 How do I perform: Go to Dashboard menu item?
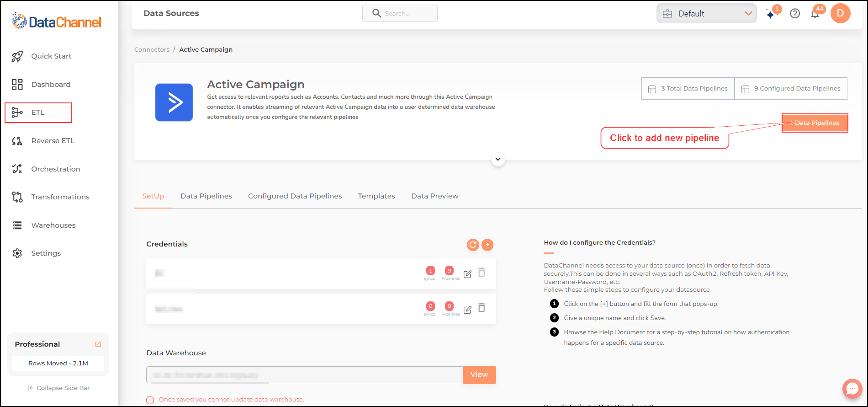[x=51, y=85]
